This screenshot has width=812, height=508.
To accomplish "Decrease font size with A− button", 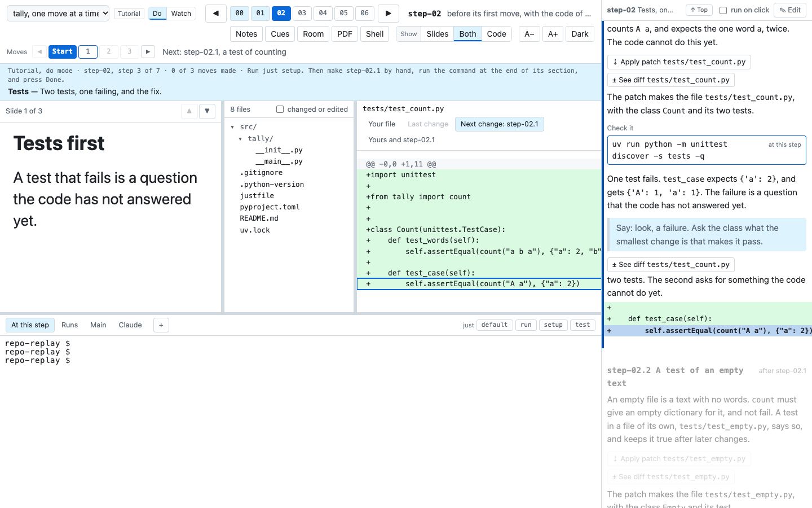I will point(529,34).
